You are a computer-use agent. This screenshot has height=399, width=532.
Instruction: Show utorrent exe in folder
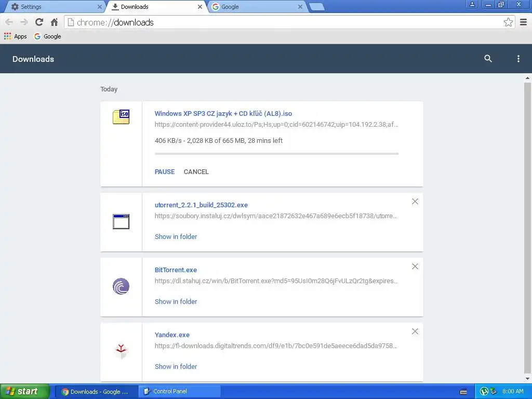(x=176, y=237)
